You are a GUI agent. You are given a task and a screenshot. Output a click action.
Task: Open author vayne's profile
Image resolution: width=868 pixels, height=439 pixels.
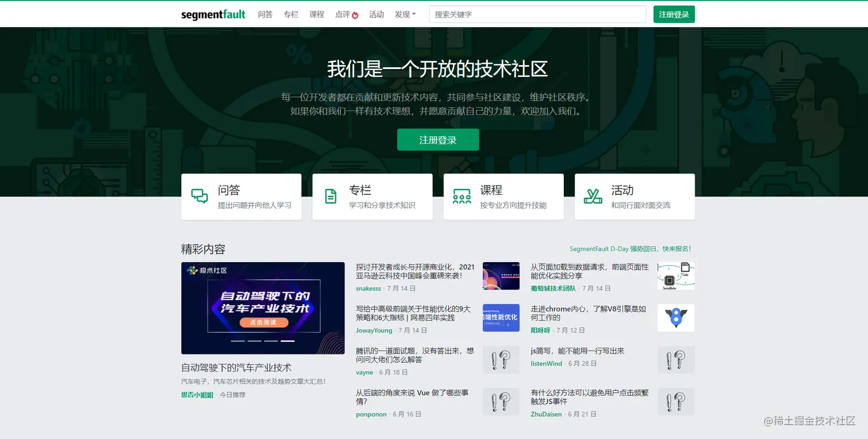pos(365,372)
